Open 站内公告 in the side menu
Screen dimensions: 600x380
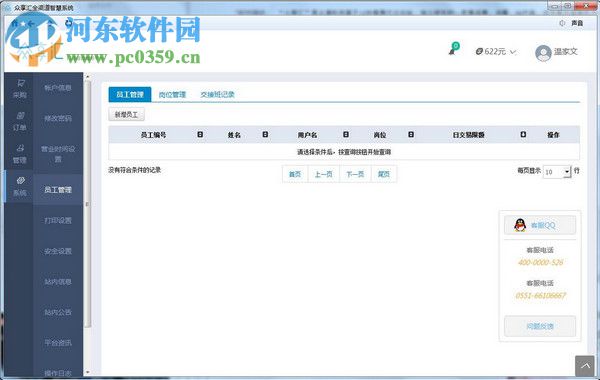(58, 312)
